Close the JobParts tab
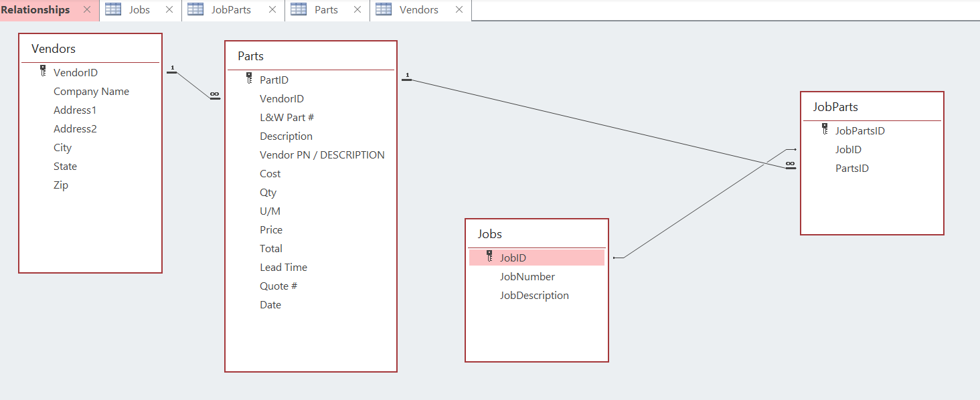The height and width of the screenshot is (400, 980). click(272, 10)
